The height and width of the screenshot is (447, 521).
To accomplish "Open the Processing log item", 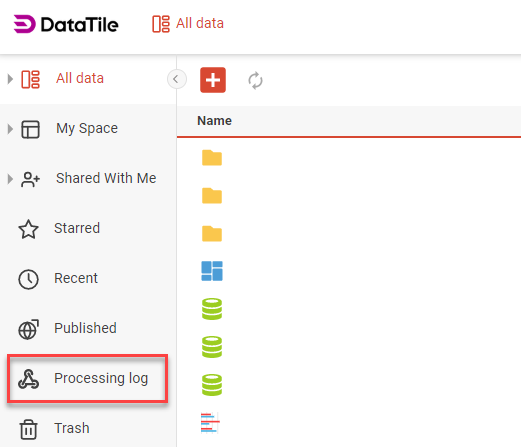I will click(87, 378).
